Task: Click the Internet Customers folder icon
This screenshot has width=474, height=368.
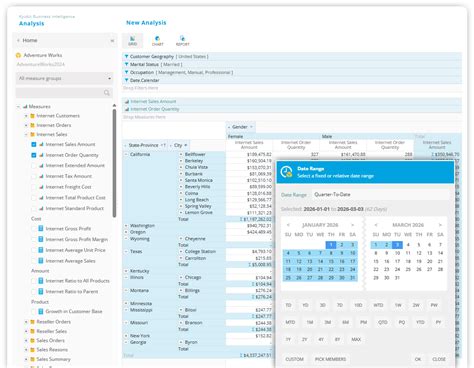Action: (x=32, y=116)
